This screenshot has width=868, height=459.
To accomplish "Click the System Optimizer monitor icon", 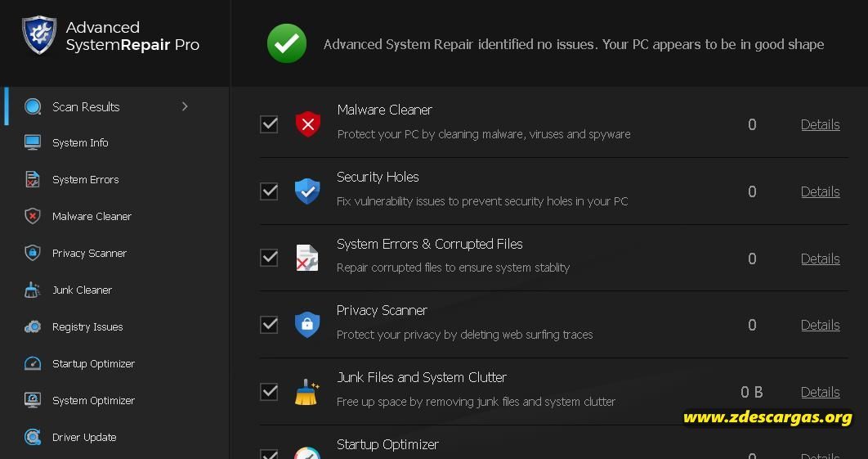I will point(33,400).
